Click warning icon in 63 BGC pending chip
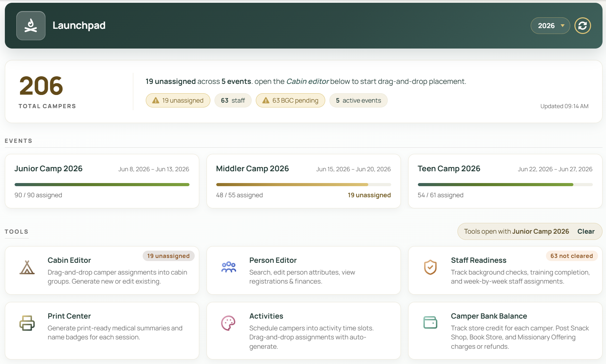Screen dimensions: 606x364 [x=266, y=101]
